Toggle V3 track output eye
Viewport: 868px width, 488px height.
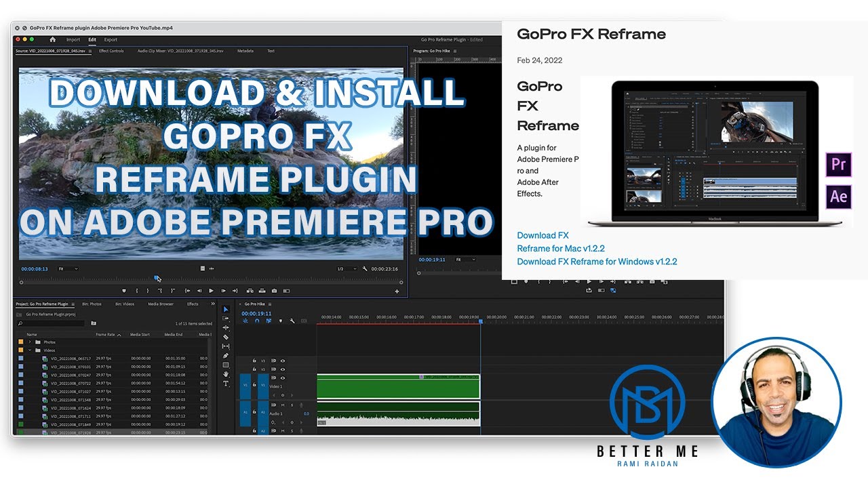282,361
